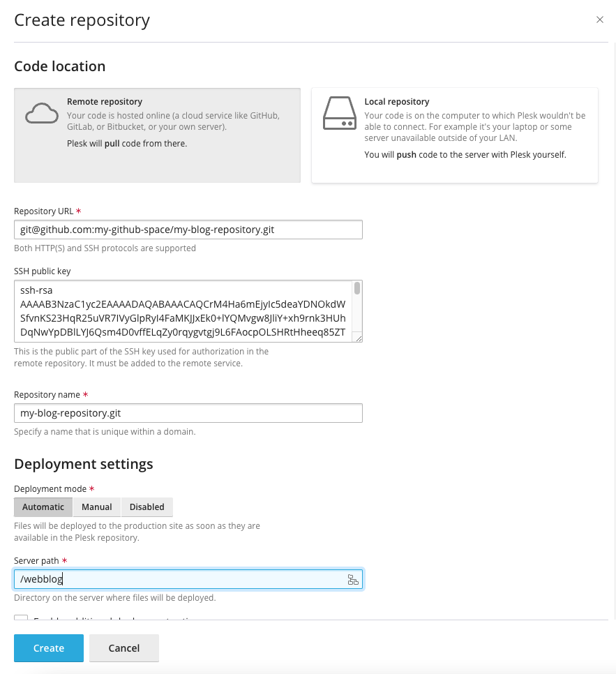Click the horizontal scrollbar at page bottom

coord(308,671)
